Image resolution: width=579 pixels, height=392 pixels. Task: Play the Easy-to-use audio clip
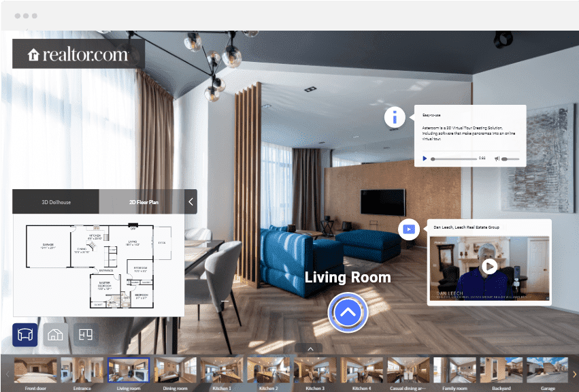(425, 158)
